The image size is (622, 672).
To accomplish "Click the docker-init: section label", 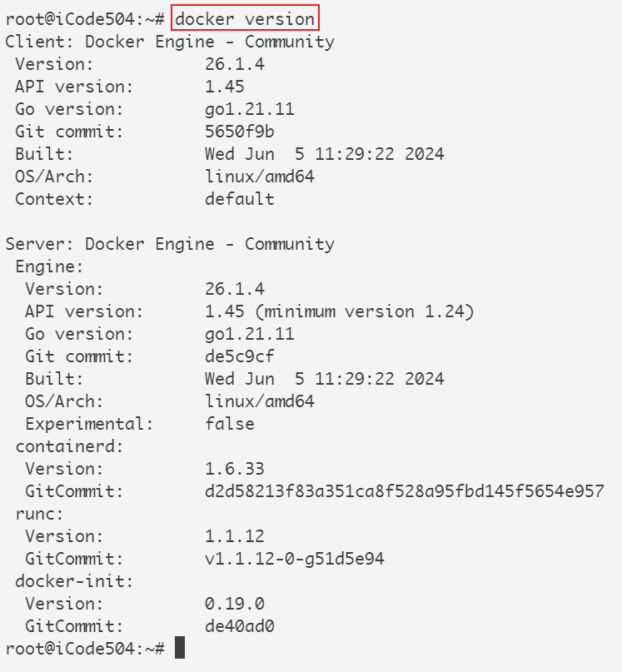I will [x=74, y=581].
